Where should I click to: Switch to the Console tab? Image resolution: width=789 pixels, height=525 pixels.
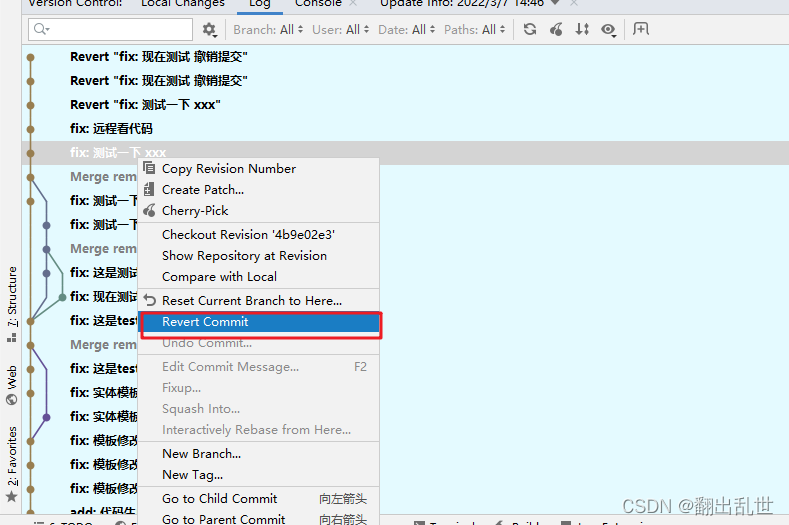pyautogui.click(x=318, y=4)
